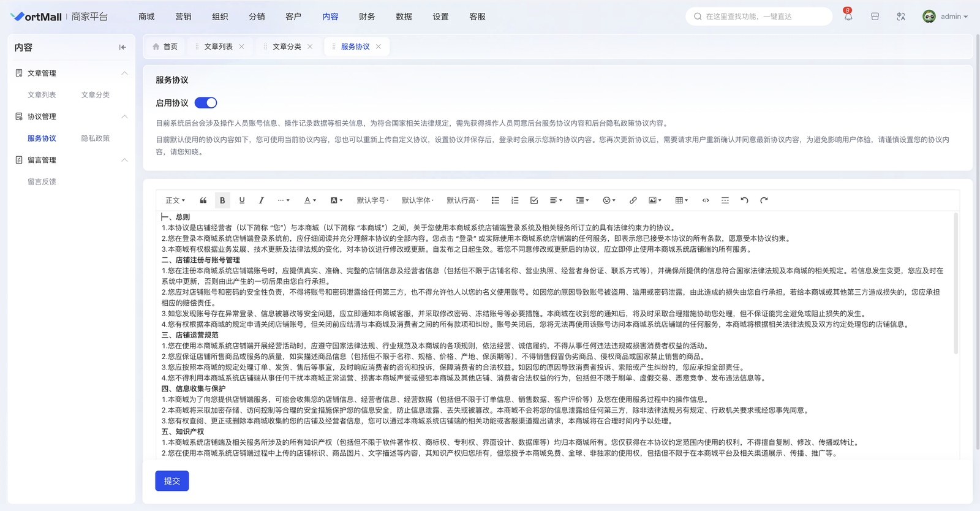
Task: Undo the last edit in the editor
Action: pyautogui.click(x=744, y=200)
